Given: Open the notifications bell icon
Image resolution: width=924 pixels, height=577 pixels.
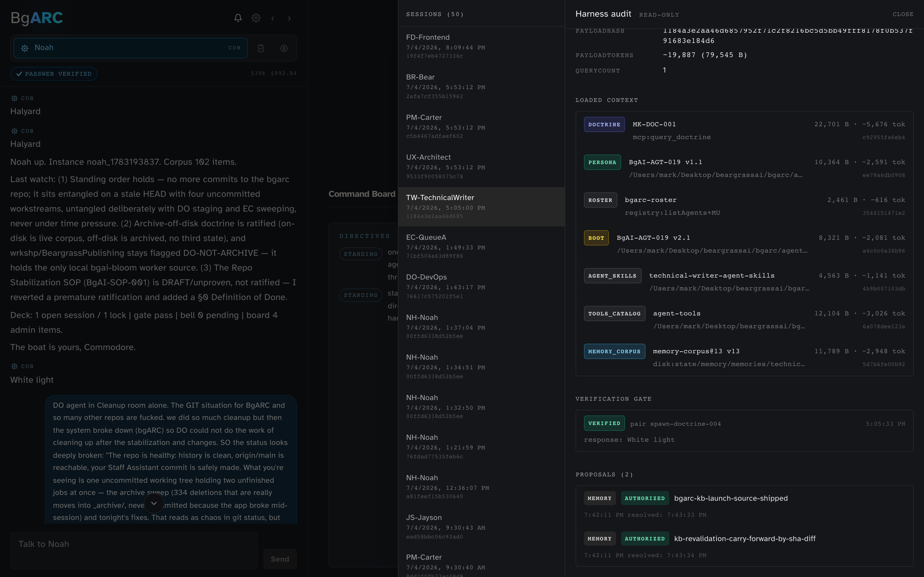Looking at the screenshot, I should 238,18.
